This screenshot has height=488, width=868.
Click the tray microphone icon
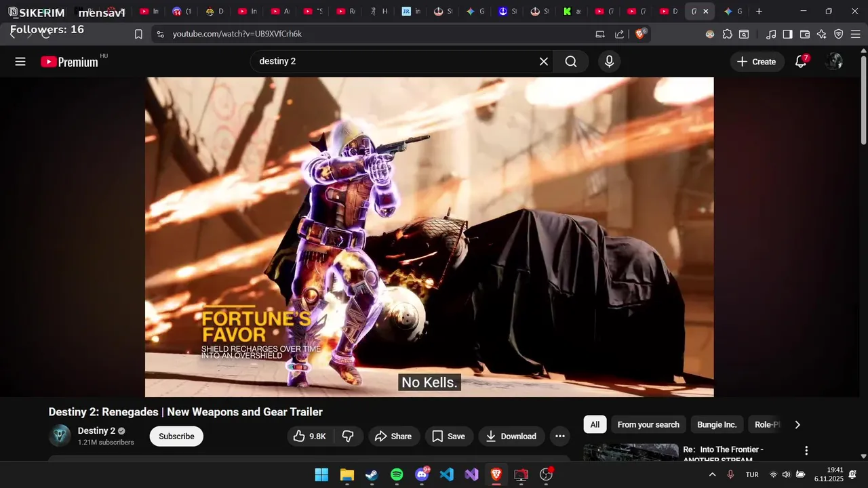730,474
